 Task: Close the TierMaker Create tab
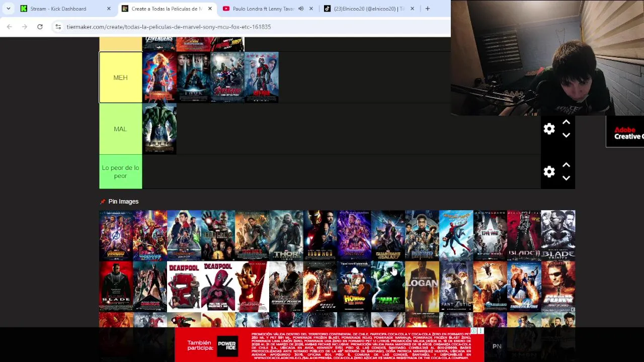point(210,9)
